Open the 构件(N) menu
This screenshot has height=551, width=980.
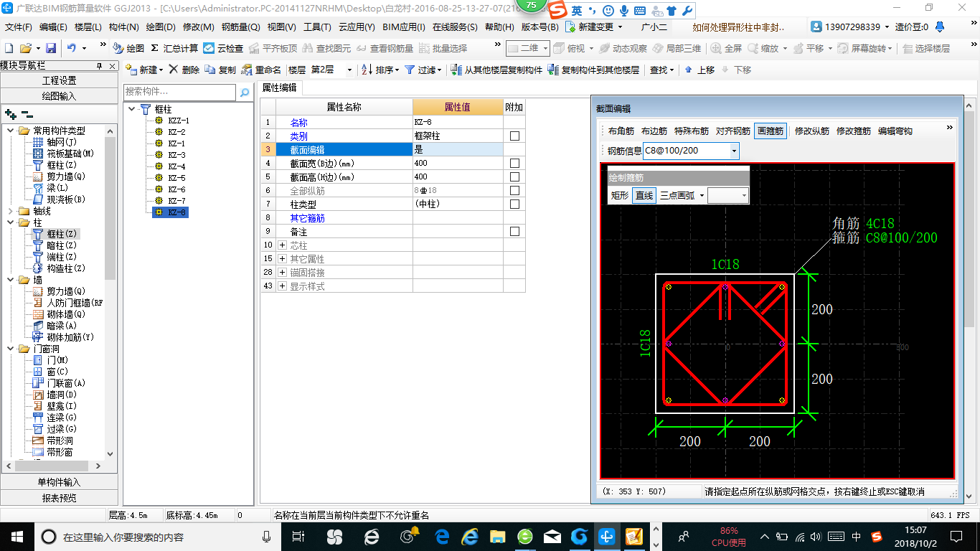[x=123, y=27]
